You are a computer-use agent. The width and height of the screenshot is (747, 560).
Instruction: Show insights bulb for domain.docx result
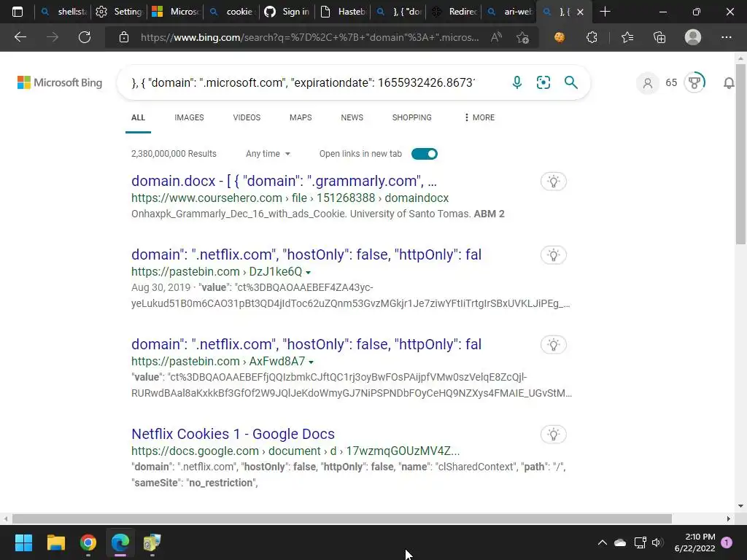554,182
